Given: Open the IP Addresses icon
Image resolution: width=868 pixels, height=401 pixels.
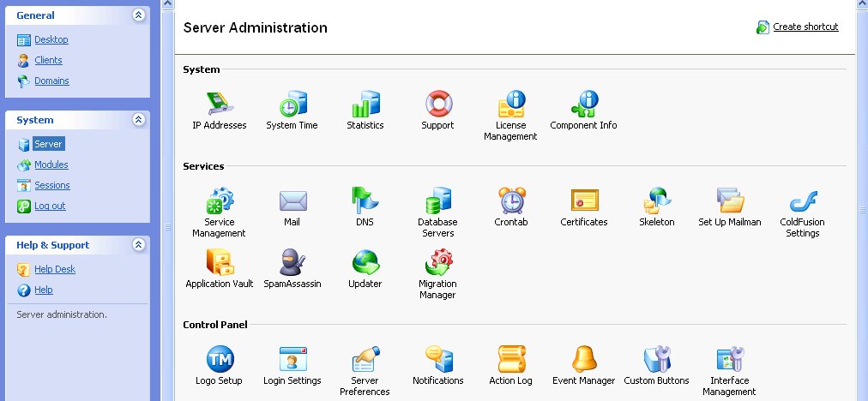Looking at the screenshot, I should 220,105.
